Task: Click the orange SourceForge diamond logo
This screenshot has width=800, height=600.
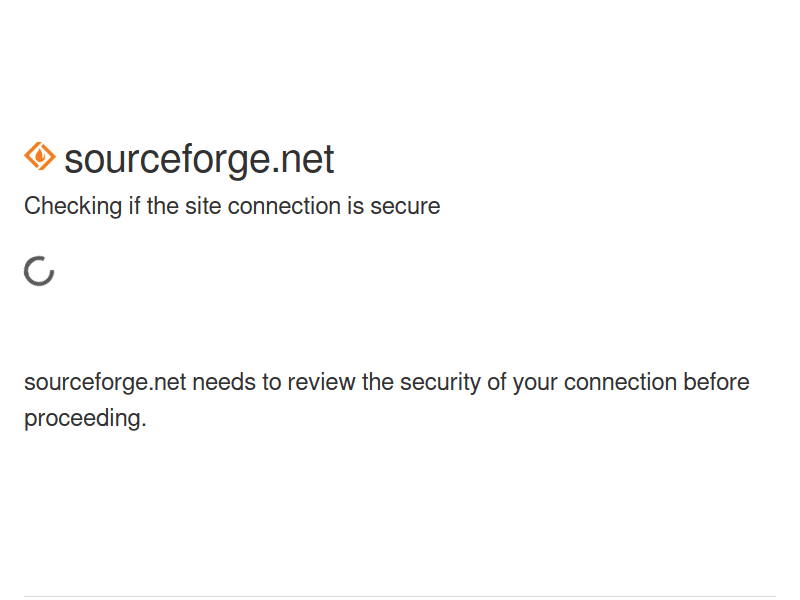Action: [x=39, y=157]
